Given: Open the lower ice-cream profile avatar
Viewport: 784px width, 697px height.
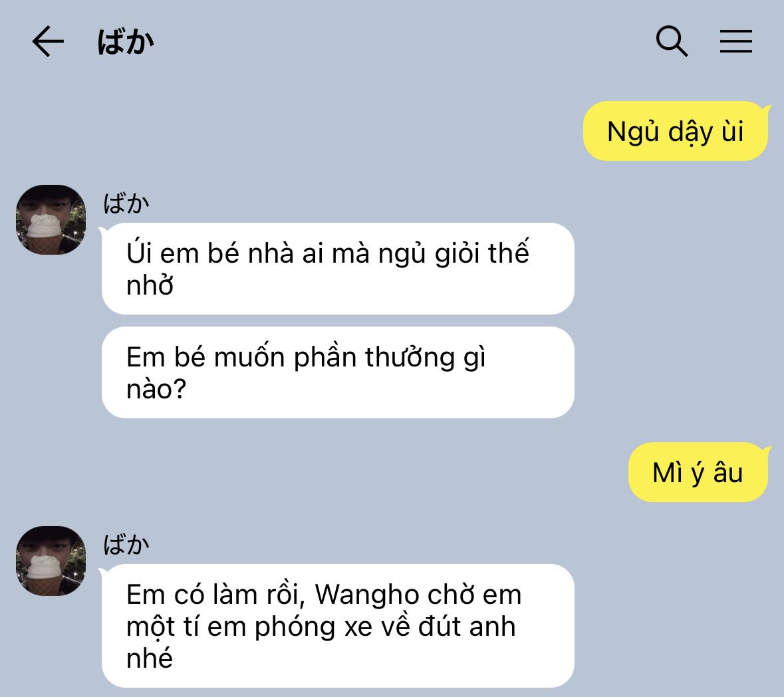Looking at the screenshot, I should click(x=51, y=561).
